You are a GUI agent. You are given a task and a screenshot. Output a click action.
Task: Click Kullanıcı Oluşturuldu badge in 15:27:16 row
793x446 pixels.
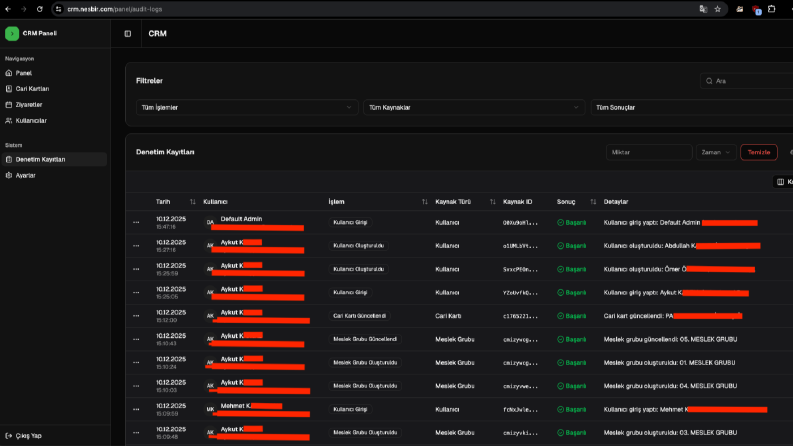(358, 246)
